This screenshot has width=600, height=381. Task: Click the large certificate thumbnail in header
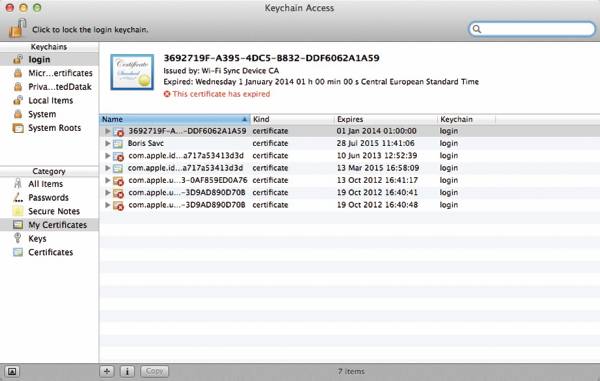click(132, 72)
